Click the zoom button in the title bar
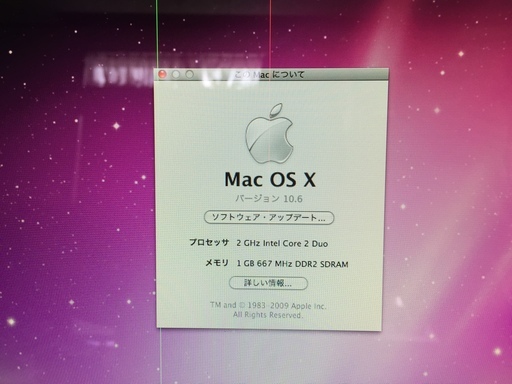The height and width of the screenshot is (384, 512). (x=189, y=74)
